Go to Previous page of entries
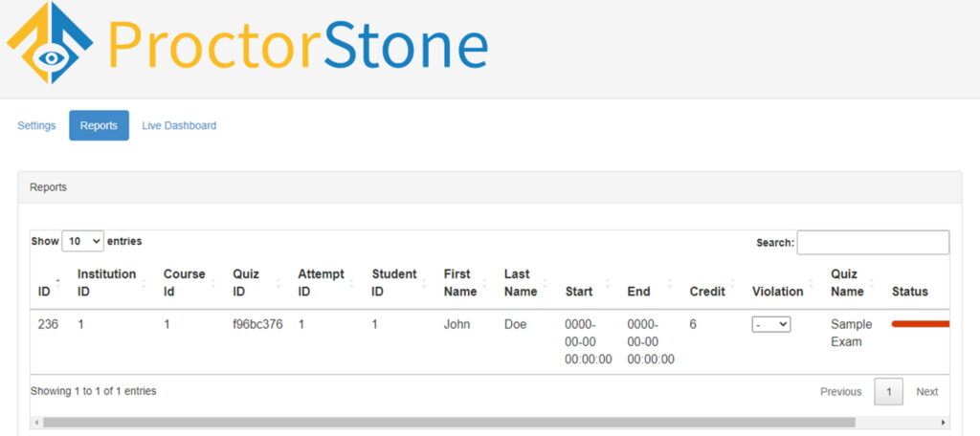 click(840, 391)
